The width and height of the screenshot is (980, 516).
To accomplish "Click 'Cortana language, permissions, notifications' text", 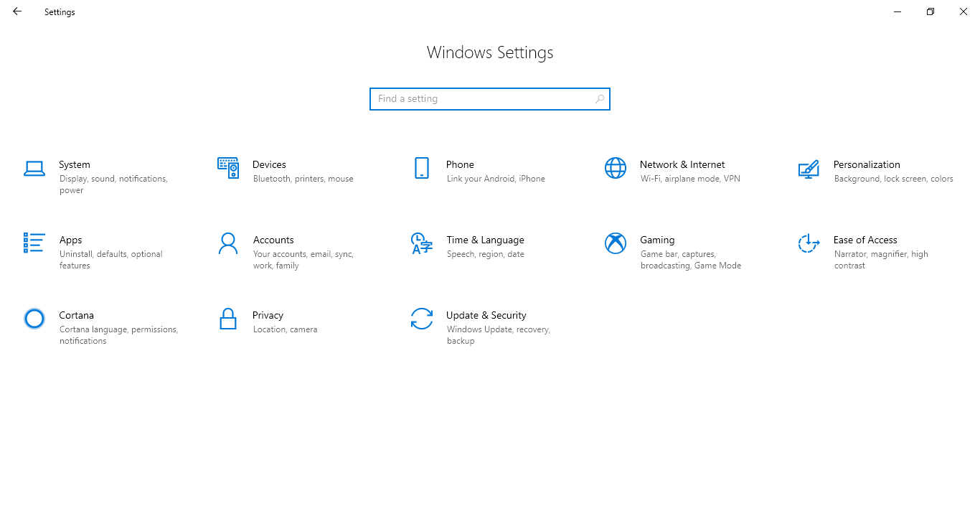I will (x=118, y=335).
